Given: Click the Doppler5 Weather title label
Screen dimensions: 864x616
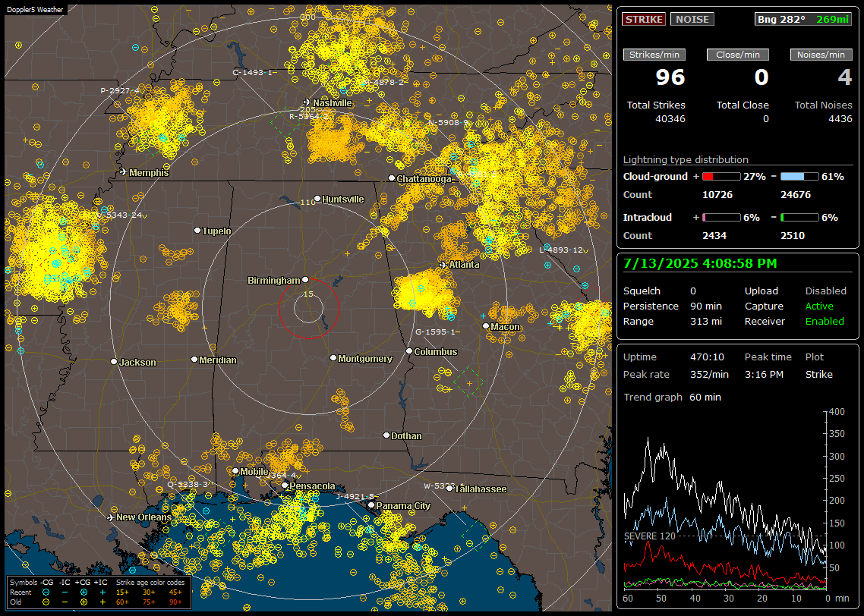Looking at the screenshot, I should [x=35, y=9].
